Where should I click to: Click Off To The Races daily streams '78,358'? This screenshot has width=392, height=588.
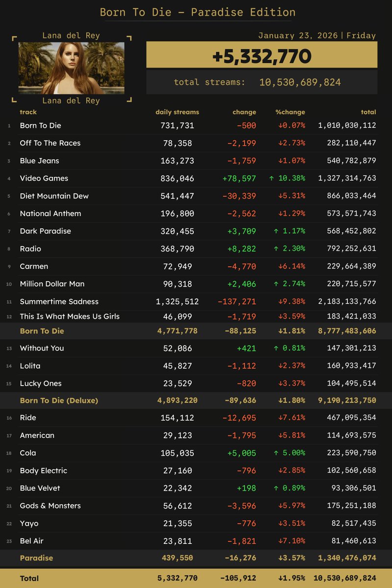pyautogui.click(x=177, y=143)
